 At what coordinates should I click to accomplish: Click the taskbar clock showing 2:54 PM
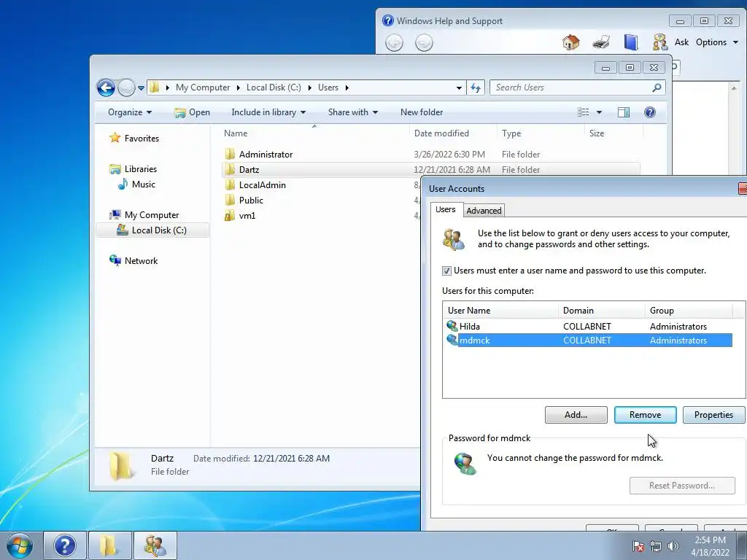(710, 546)
